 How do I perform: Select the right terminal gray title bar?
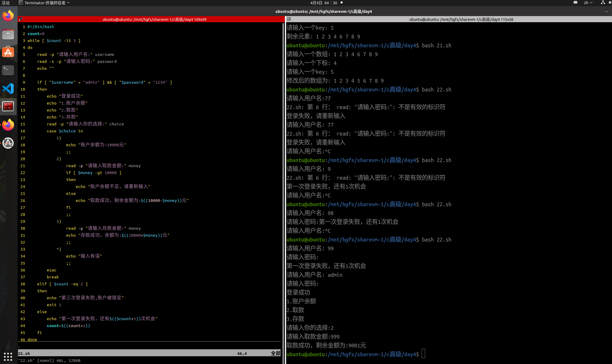(x=461, y=19)
